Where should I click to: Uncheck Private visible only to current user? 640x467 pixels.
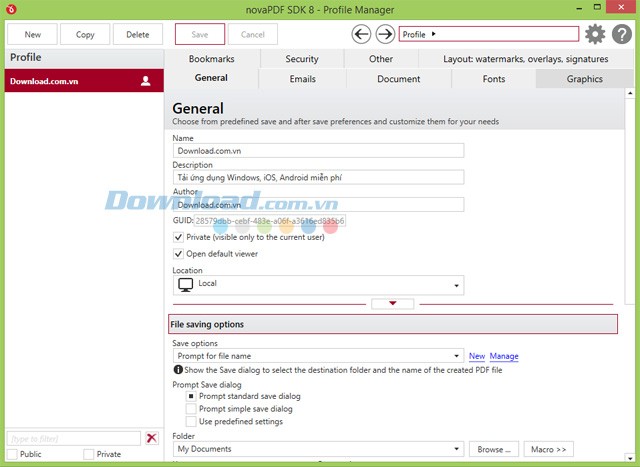point(178,237)
